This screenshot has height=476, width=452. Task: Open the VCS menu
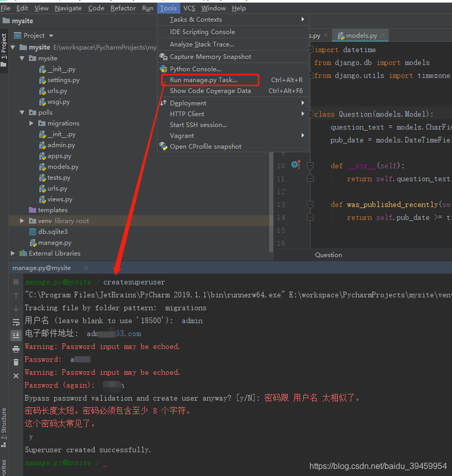[x=189, y=8]
